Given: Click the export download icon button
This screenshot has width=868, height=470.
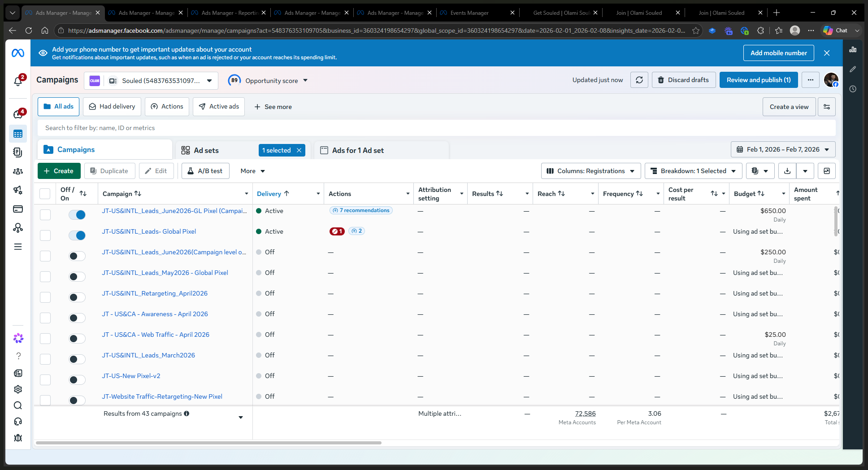Looking at the screenshot, I should tap(787, 171).
